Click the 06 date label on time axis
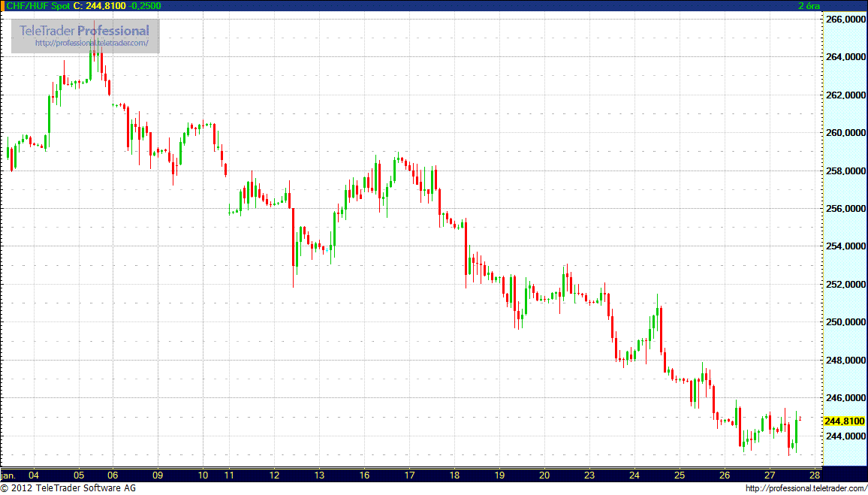This screenshot has width=868, height=495. point(113,475)
